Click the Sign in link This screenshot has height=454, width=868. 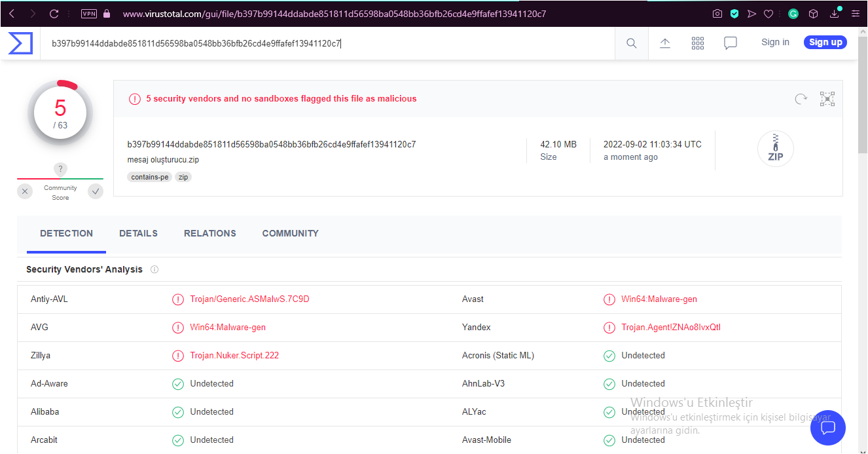(775, 42)
